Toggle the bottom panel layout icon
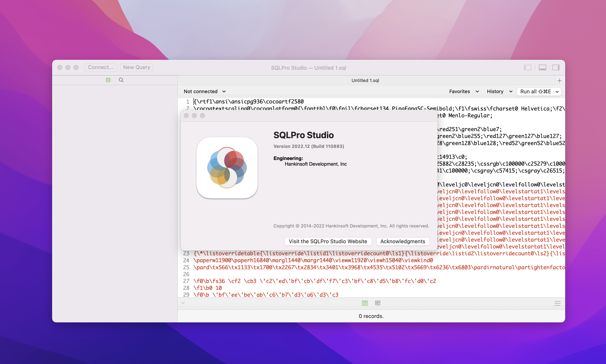The image size is (606, 364). 542,67
